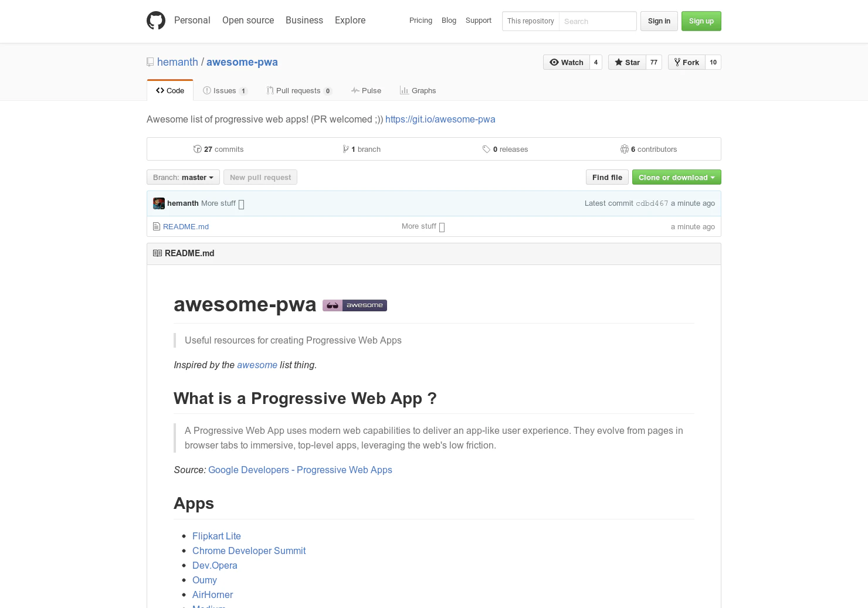Image resolution: width=868 pixels, height=608 pixels.
Task: Click the commits history icon
Action: 198,149
